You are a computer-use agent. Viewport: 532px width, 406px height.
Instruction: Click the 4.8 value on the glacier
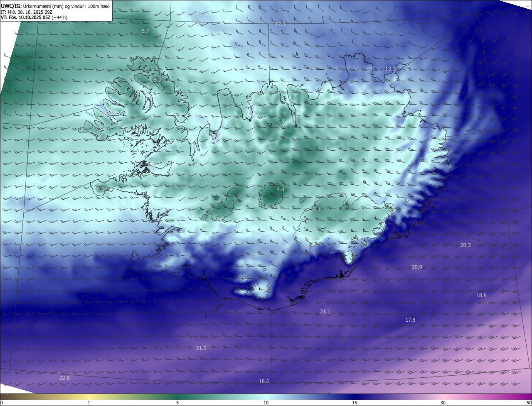point(281,190)
